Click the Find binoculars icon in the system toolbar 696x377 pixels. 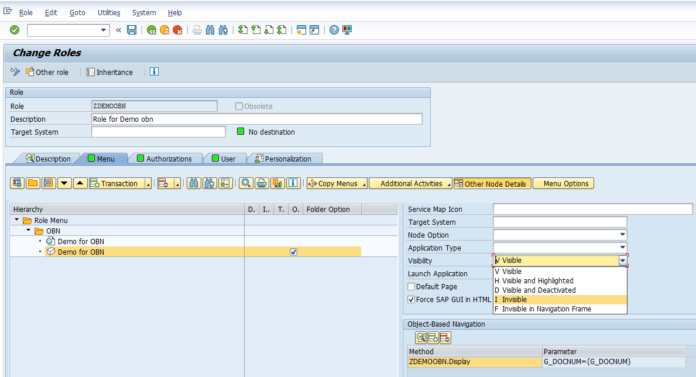click(210, 30)
